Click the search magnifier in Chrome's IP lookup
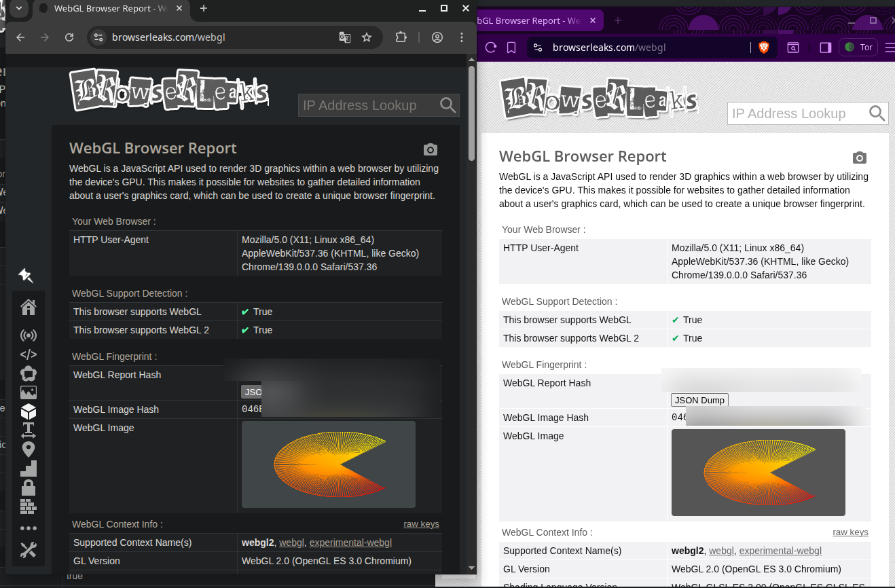The width and height of the screenshot is (895, 588). point(447,105)
